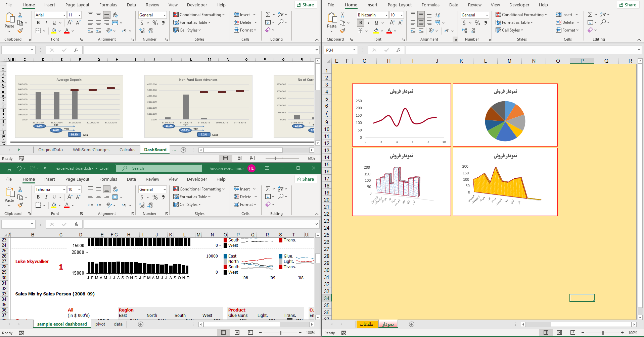Open the pivot sheet tab
644x337 pixels.
click(100, 324)
